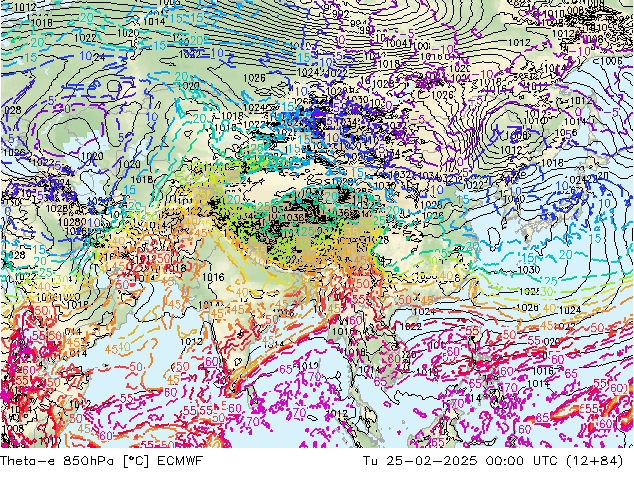This screenshot has width=634, height=490.
Task: Click the "Tu 25-02-2025 00:00 UTC (12+84)" timestamp
Action: [x=493, y=460]
